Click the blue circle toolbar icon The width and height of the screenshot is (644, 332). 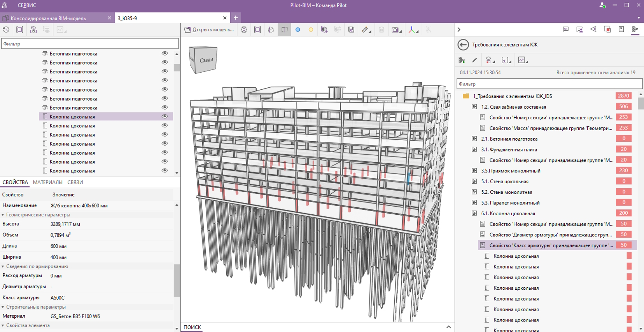(298, 30)
